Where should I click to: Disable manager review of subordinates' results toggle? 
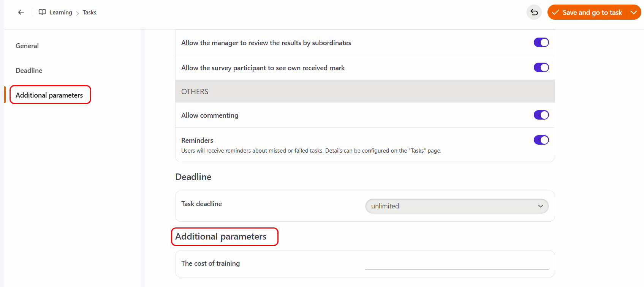pos(541,43)
